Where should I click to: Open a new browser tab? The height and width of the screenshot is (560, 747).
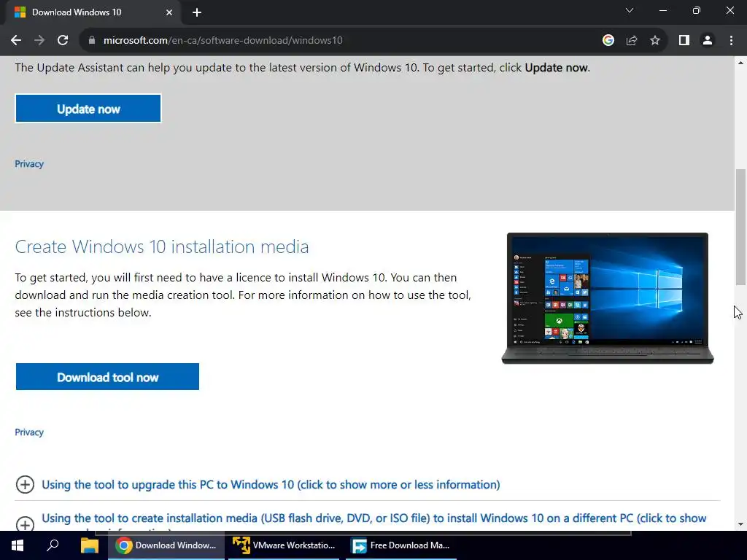197,12
